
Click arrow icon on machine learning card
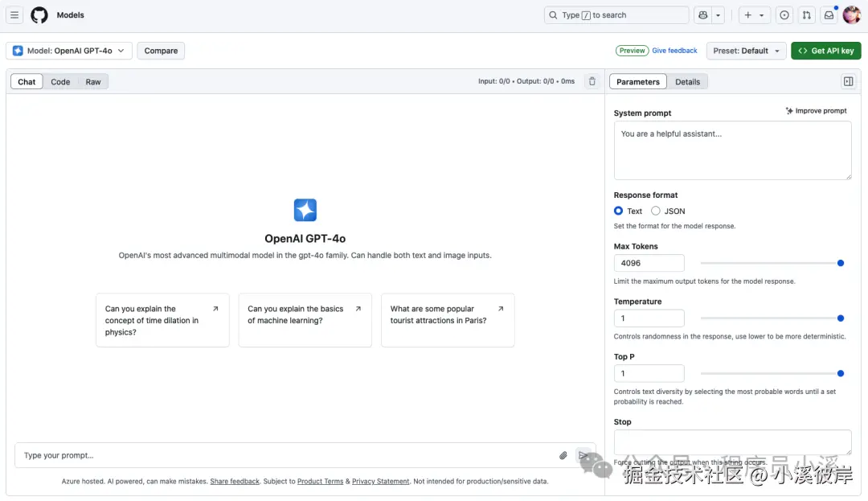pos(358,309)
